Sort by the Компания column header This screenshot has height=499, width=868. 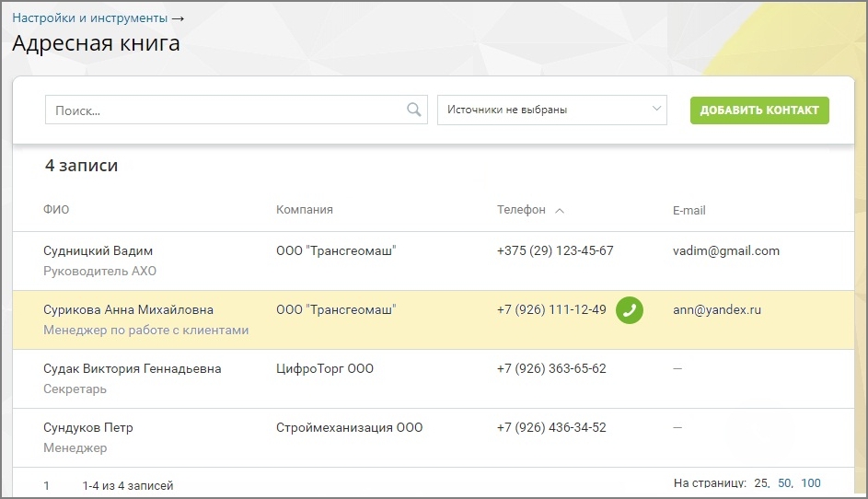pos(305,210)
